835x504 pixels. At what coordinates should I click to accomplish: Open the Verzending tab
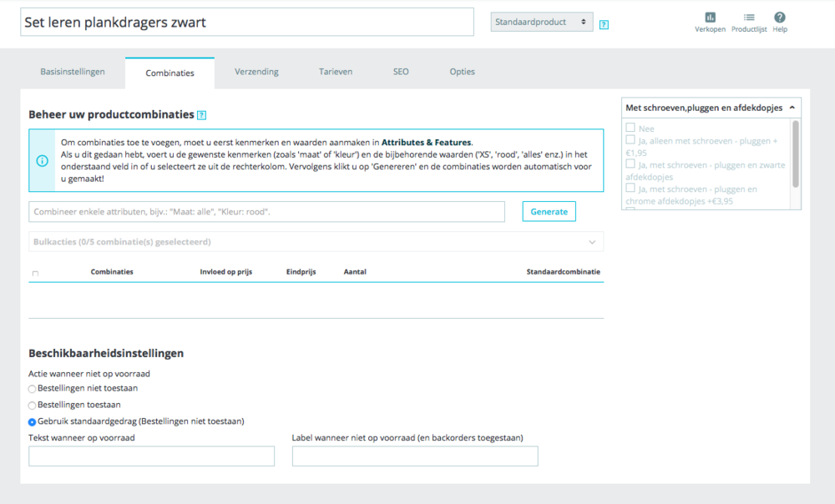click(x=256, y=72)
